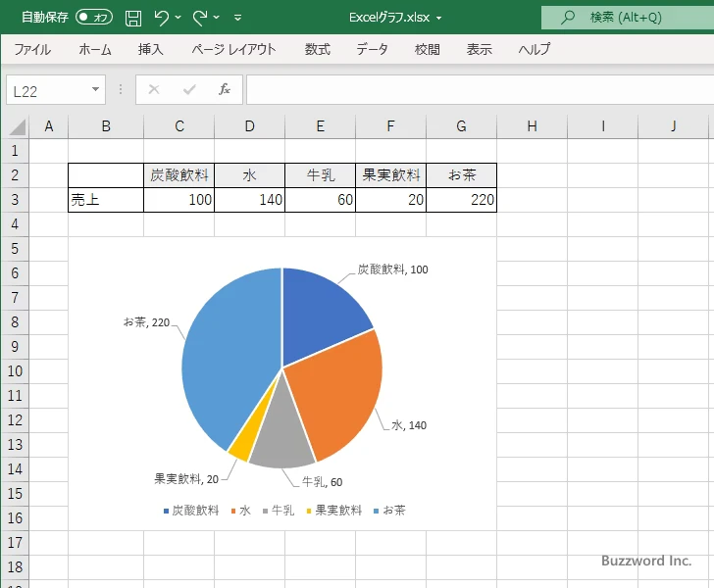Click cell containing 果実飲料 in row 2

click(x=390, y=175)
